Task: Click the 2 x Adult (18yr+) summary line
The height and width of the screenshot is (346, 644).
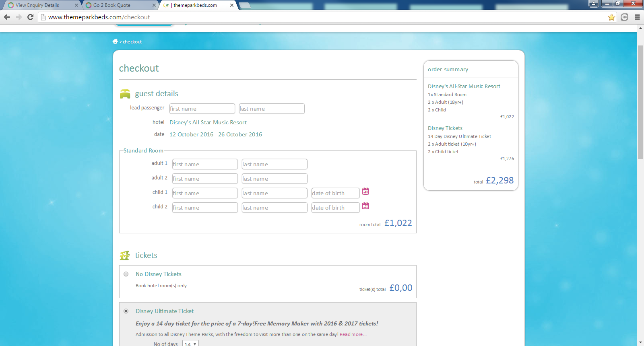Action: click(x=446, y=102)
